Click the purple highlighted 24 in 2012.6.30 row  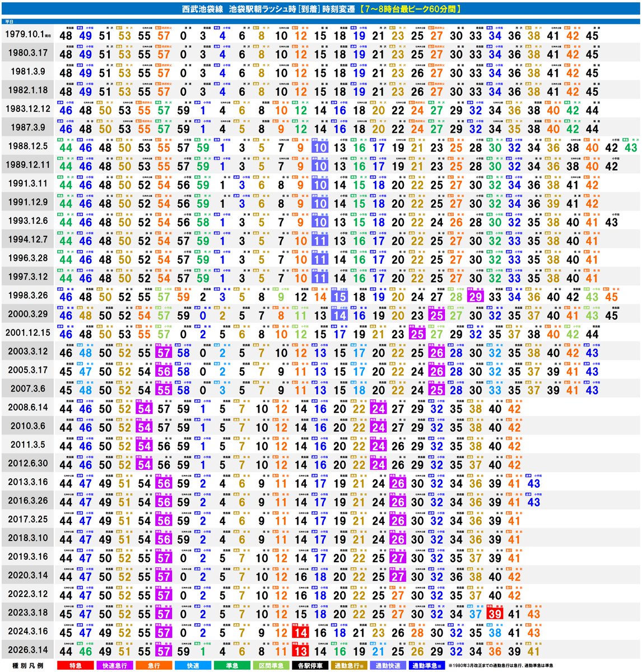(378, 465)
